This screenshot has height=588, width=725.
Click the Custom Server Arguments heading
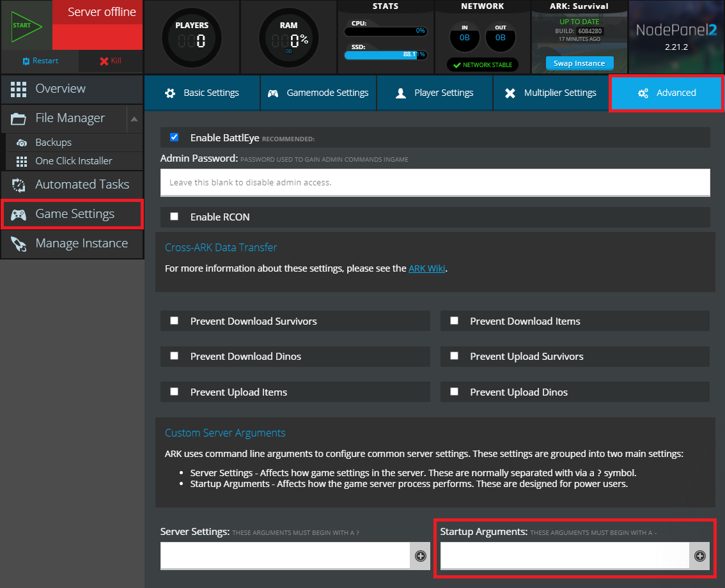(x=225, y=433)
